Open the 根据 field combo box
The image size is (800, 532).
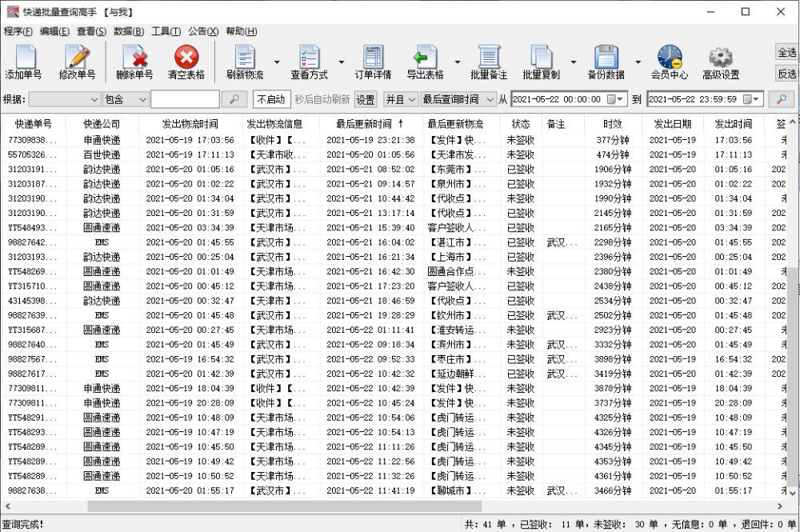point(64,99)
